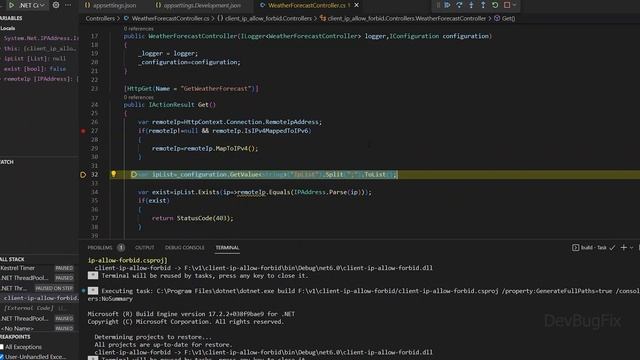Click the Get() method breadcrumb
This screenshot has height=360, width=640.
(504, 18)
